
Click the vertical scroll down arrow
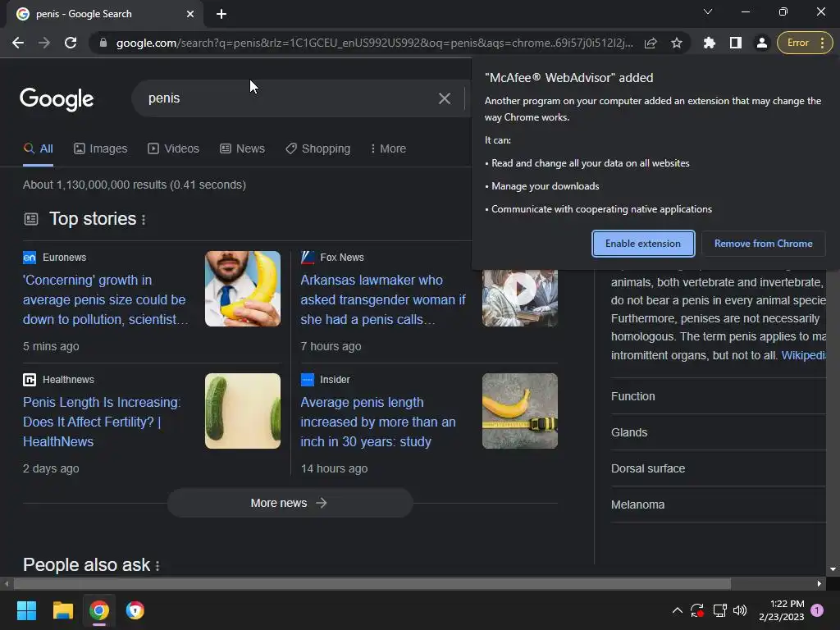point(833,569)
